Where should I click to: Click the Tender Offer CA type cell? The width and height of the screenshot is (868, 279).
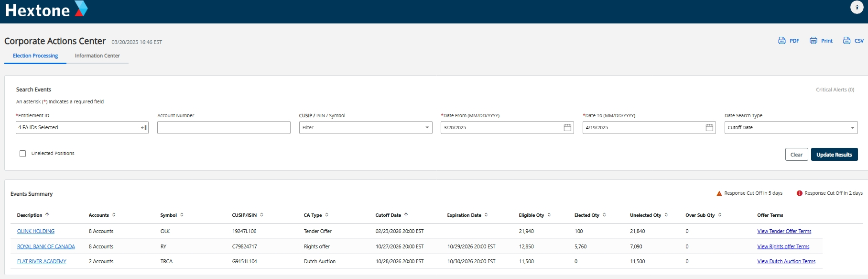pos(317,231)
